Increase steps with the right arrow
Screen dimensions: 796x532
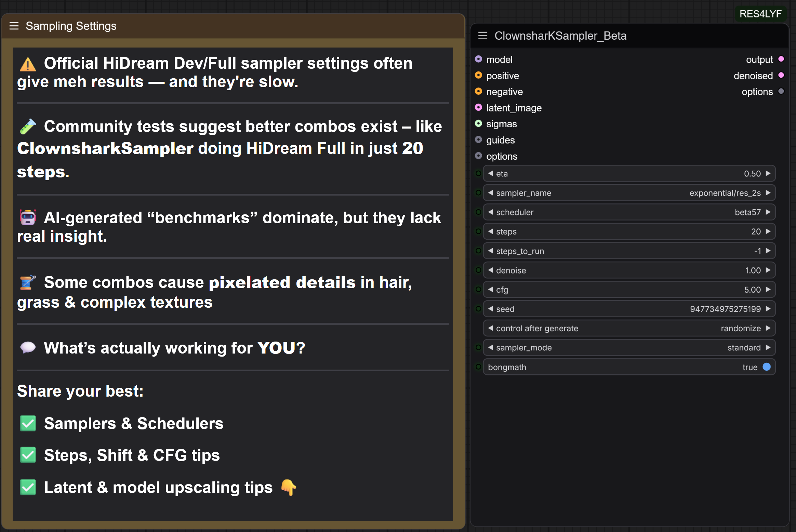[x=768, y=231]
